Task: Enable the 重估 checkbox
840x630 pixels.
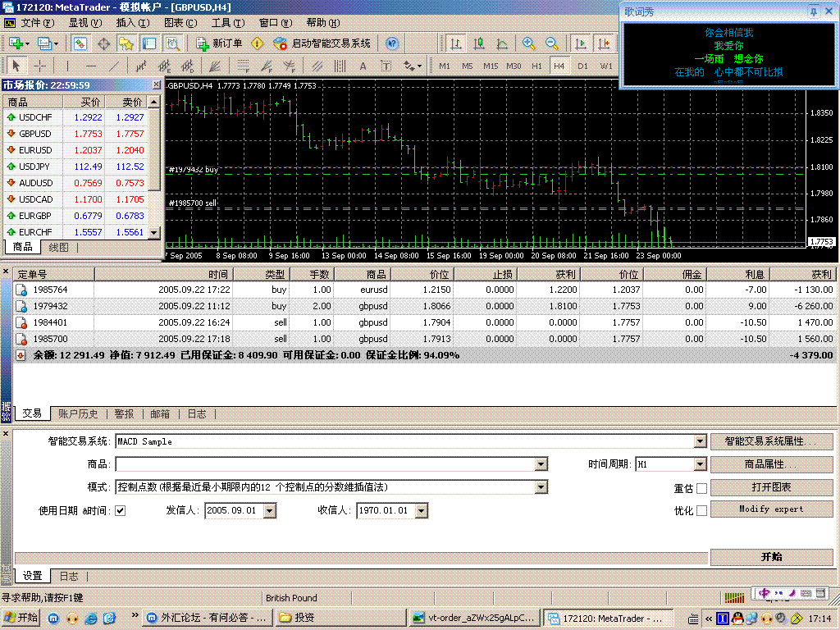Action: (701, 488)
